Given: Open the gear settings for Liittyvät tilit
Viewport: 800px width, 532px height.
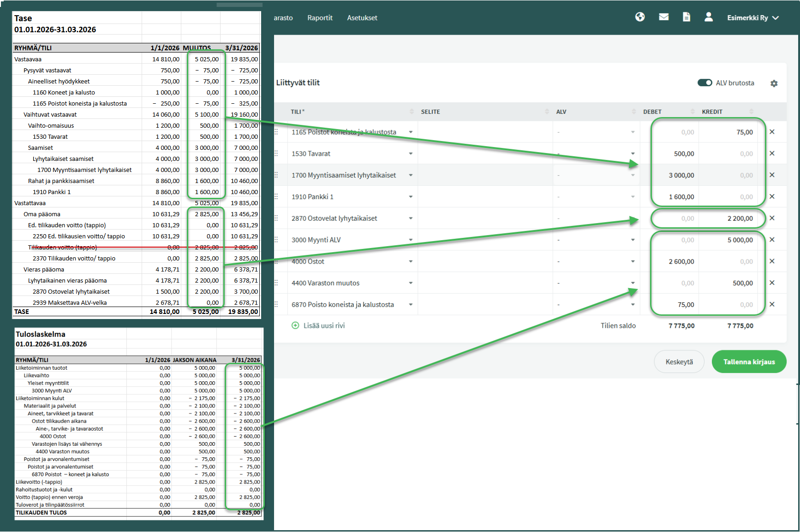Looking at the screenshot, I should 774,83.
